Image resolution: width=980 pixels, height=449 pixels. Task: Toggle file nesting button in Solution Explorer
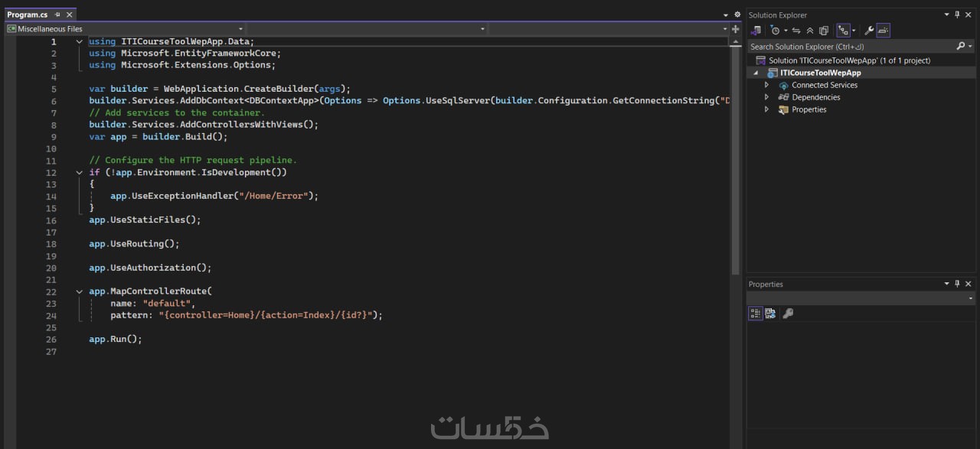(843, 31)
